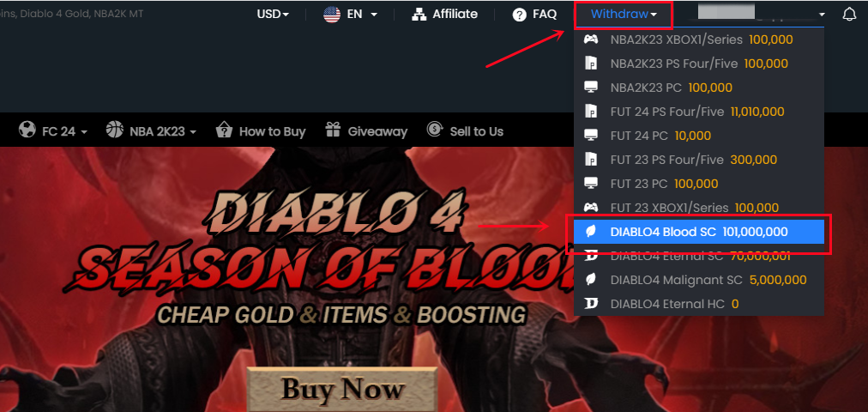Viewport: 868px width, 412px height.
Task: Open the user account dropdown arrow
Action: [822, 15]
